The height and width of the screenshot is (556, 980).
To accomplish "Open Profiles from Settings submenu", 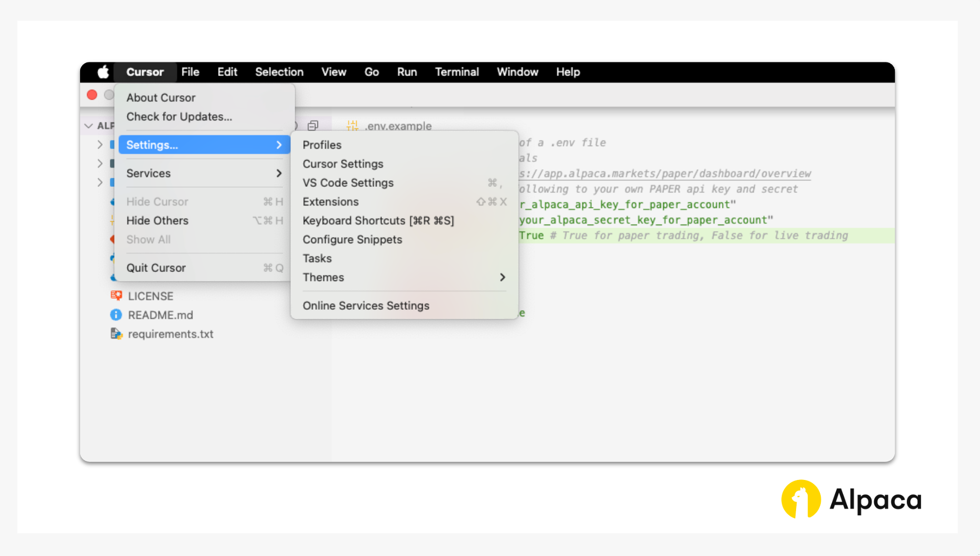I will coord(405,145).
